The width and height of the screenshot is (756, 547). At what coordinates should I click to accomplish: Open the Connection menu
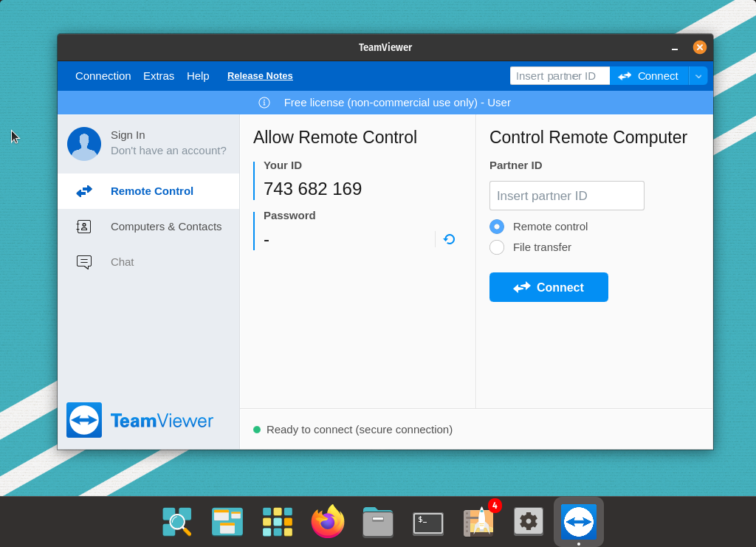click(103, 76)
